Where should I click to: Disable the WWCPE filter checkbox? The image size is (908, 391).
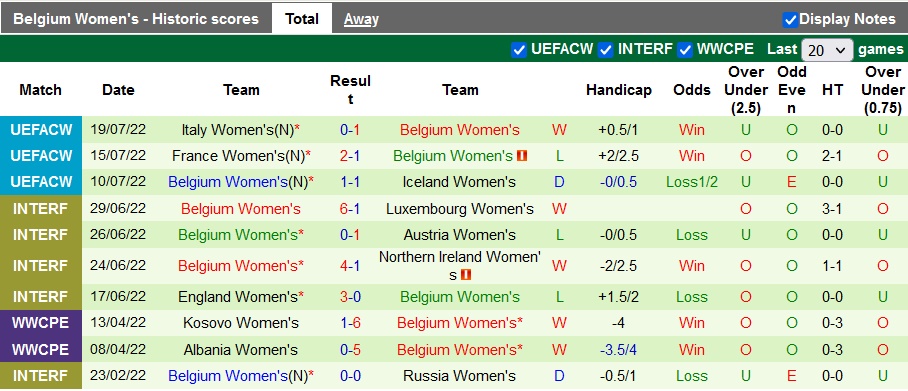click(x=685, y=50)
